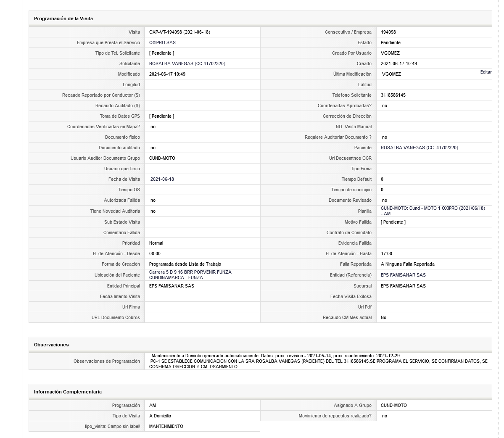Select the Creado date 2021-06-17 10:49

[x=398, y=63]
